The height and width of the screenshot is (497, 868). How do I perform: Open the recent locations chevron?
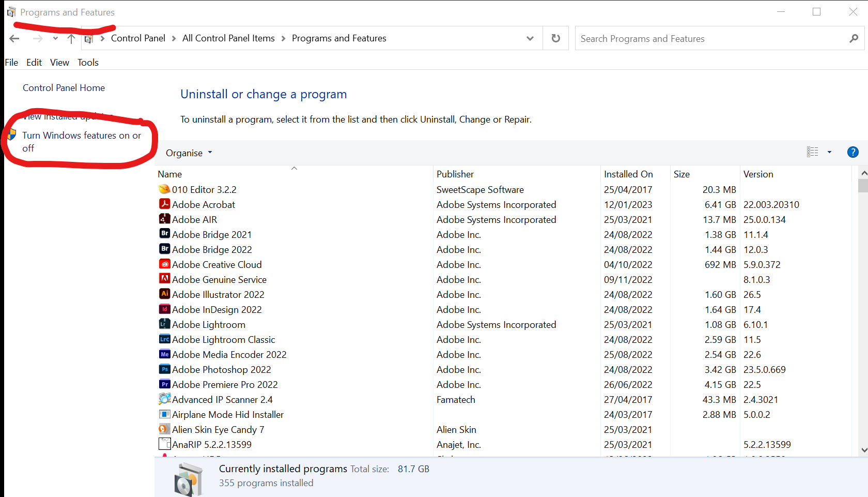(55, 39)
